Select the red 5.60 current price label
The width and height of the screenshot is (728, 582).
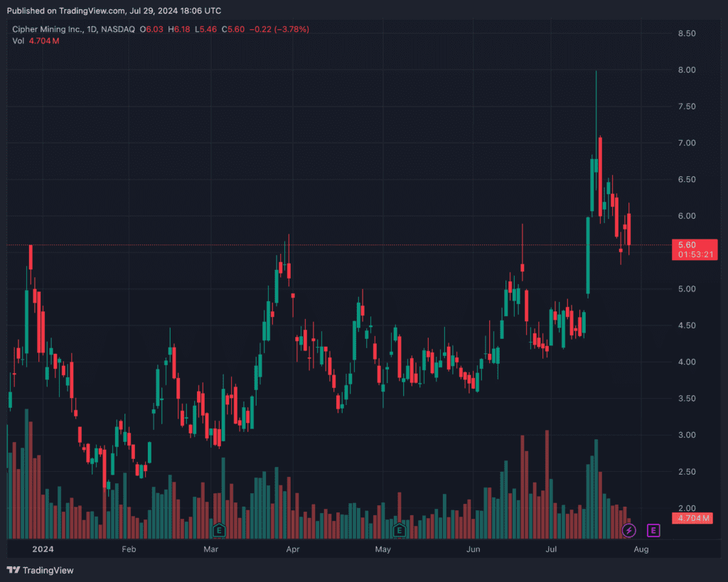pos(686,244)
